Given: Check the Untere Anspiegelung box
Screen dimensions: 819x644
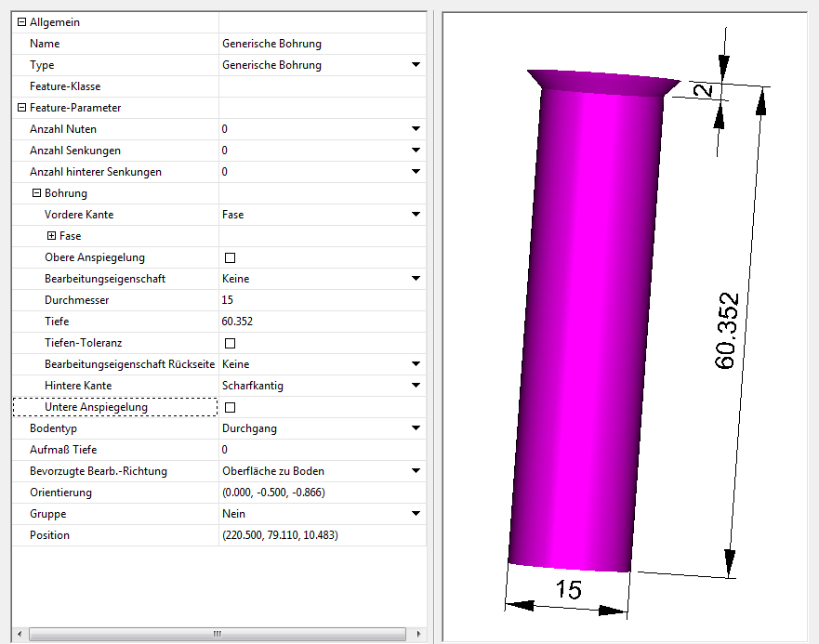Looking at the screenshot, I should click(x=231, y=407).
